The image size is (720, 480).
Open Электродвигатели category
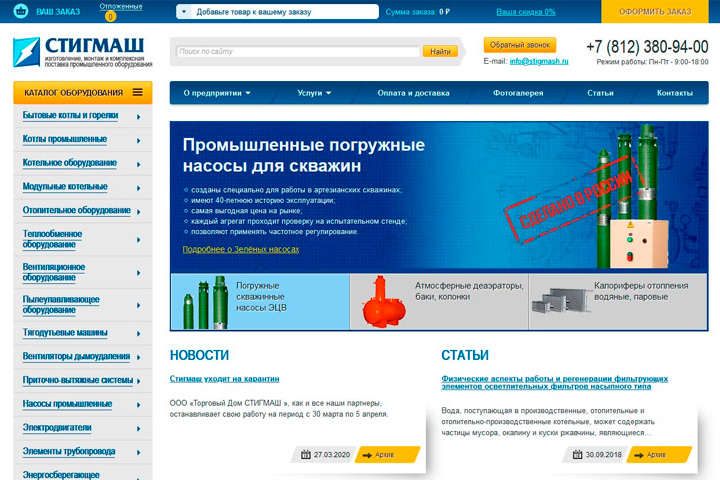pyautogui.click(x=57, y=428)
